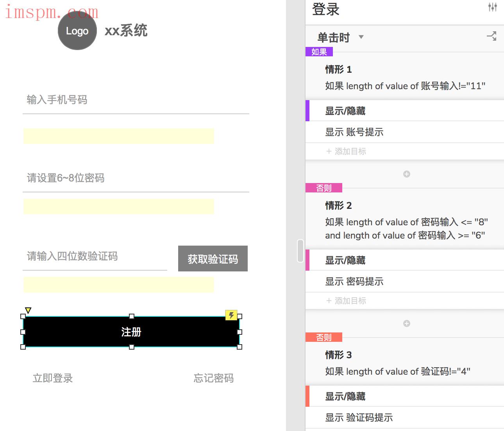504x431 pixels.
Task: Click the 注册 button
Action: (x=131, y=332)
